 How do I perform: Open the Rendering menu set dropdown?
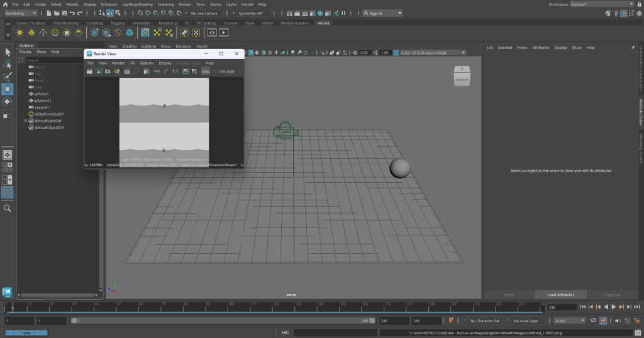tap(21, 13)
